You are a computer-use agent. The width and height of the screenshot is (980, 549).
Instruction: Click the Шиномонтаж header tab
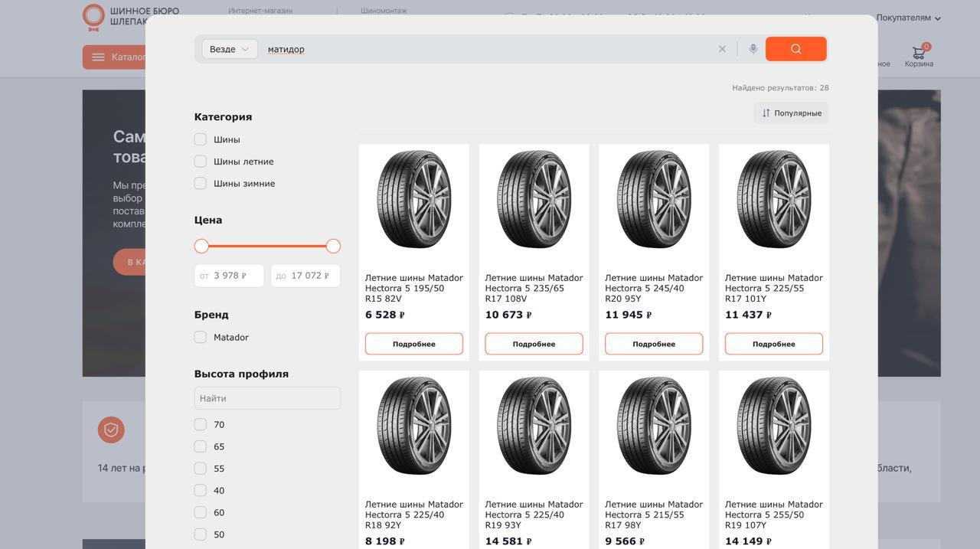(384, 11)
